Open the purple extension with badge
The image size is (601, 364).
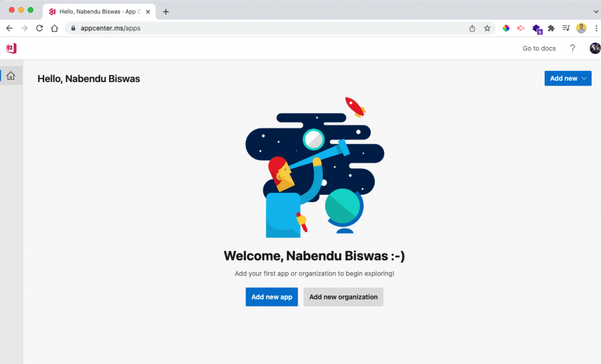tap(536, 29)
